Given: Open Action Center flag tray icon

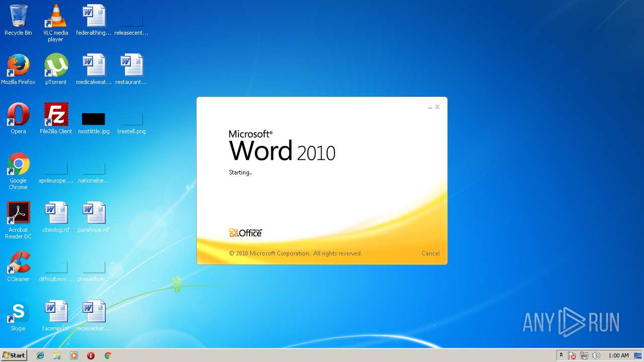Looking at the screenshot, I should [x=572, y=355].
